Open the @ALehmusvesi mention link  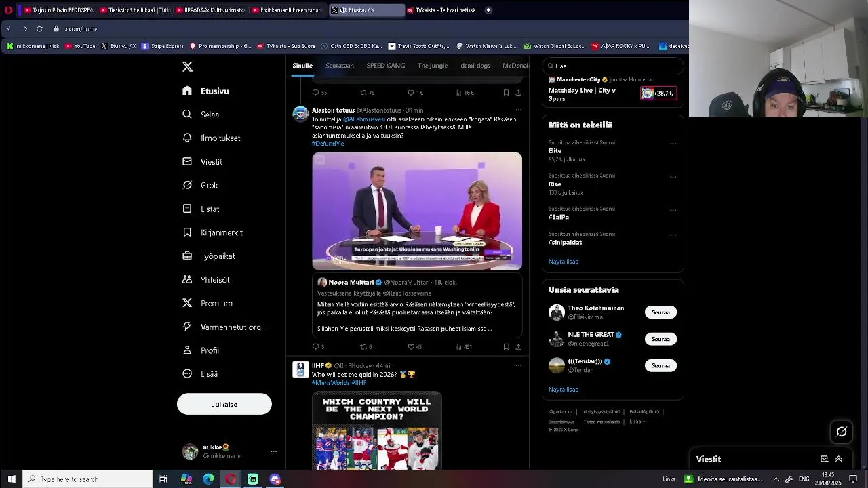coord(364,119)
